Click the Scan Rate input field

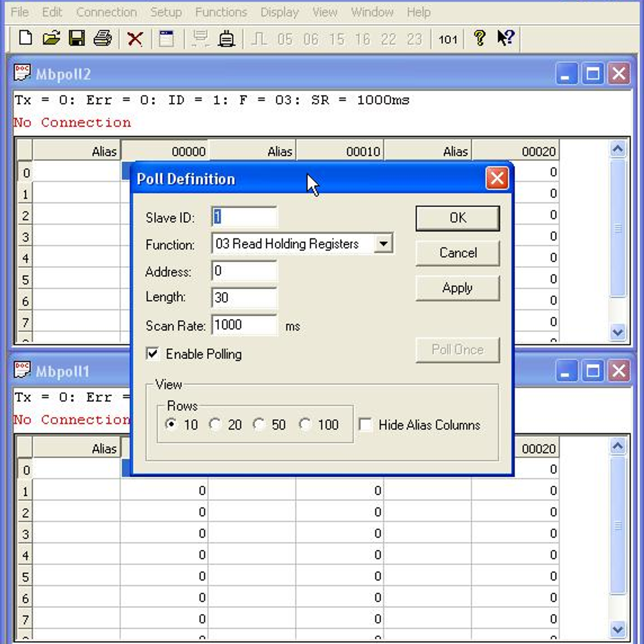click(x=244, y=325)
